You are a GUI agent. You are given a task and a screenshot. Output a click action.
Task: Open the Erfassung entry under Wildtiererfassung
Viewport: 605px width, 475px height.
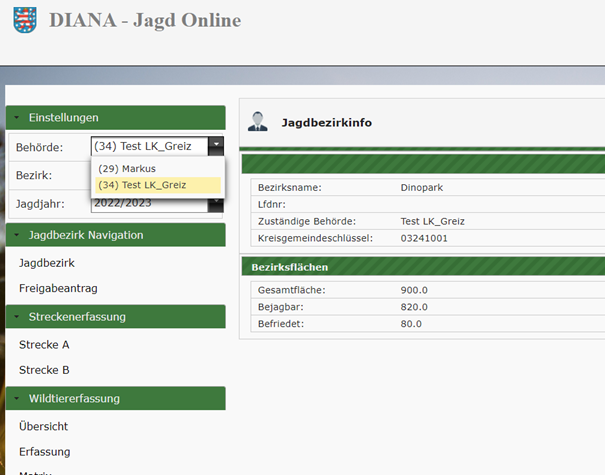45,452
